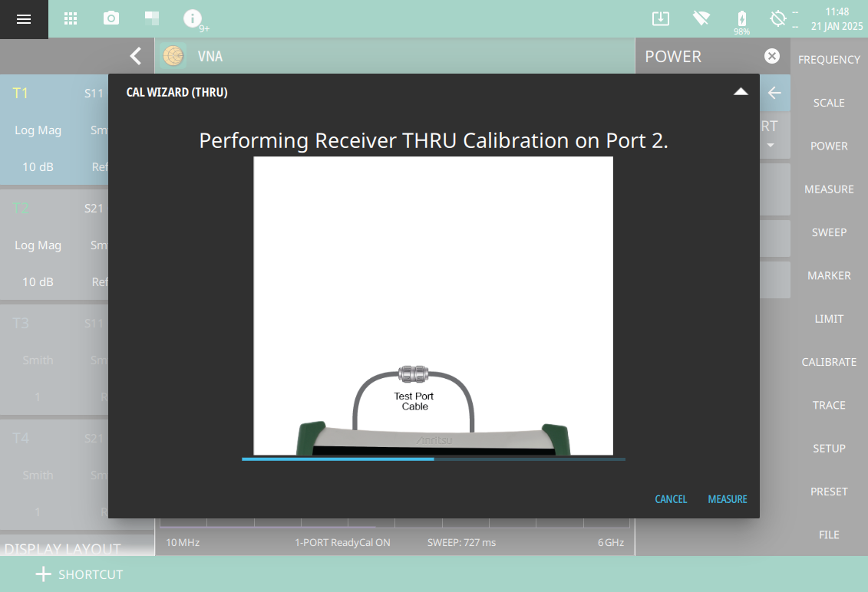Take a screenshot with camera icon

[111, 19]
